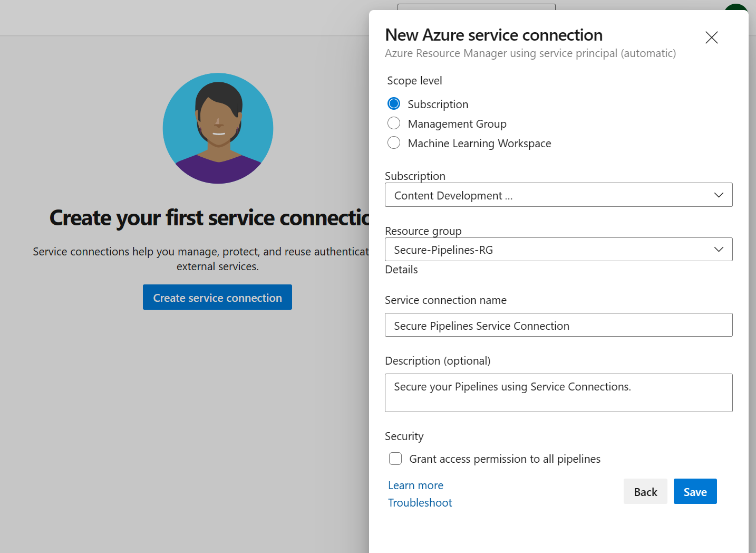Open the Resource group dropdown chevron
Viewport: 756px width, 553px height.
click(719, 249)
